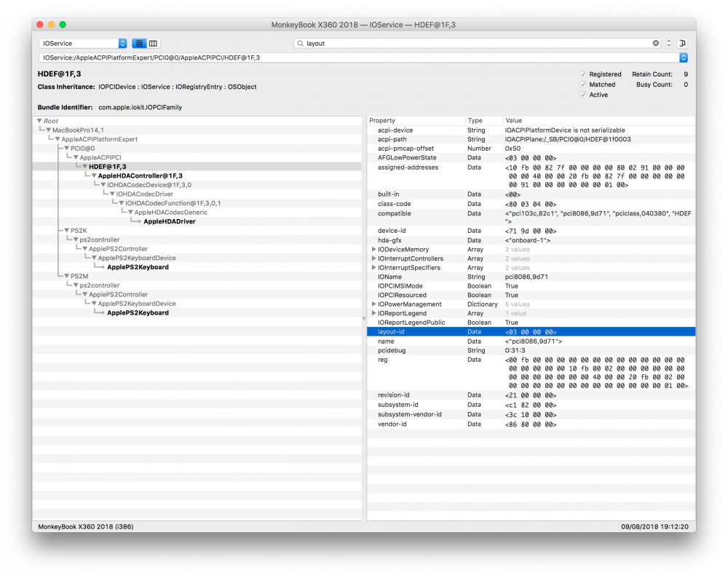Expand the IOInterruptSpecifiers property
This screenshot has height=578, width=728.
(x=373, y=267)
